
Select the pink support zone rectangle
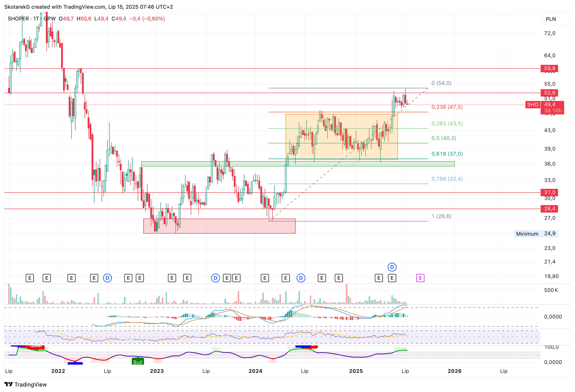point(219,226)
